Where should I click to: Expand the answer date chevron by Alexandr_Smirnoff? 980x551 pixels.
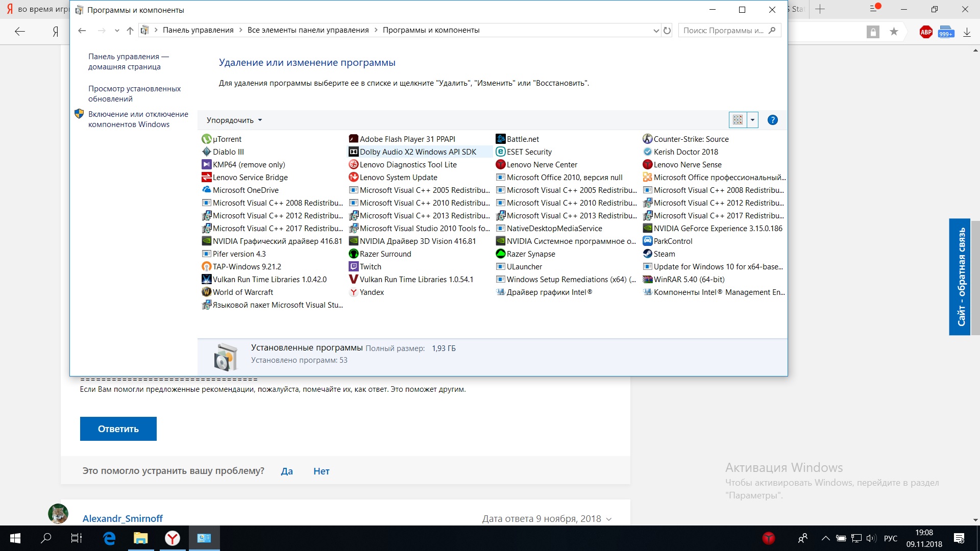609,519
